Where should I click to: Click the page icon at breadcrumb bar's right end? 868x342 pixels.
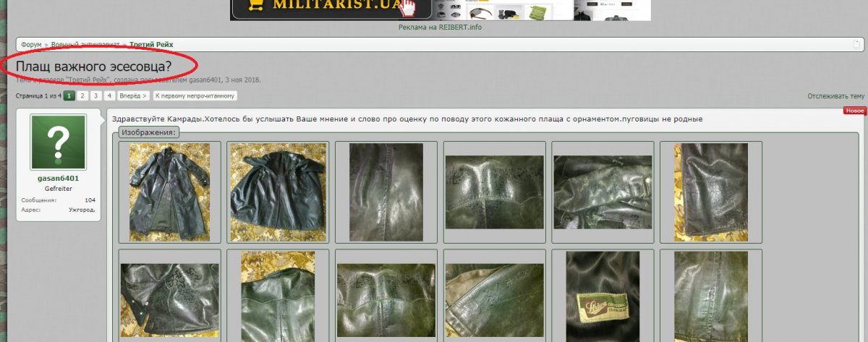856,44
